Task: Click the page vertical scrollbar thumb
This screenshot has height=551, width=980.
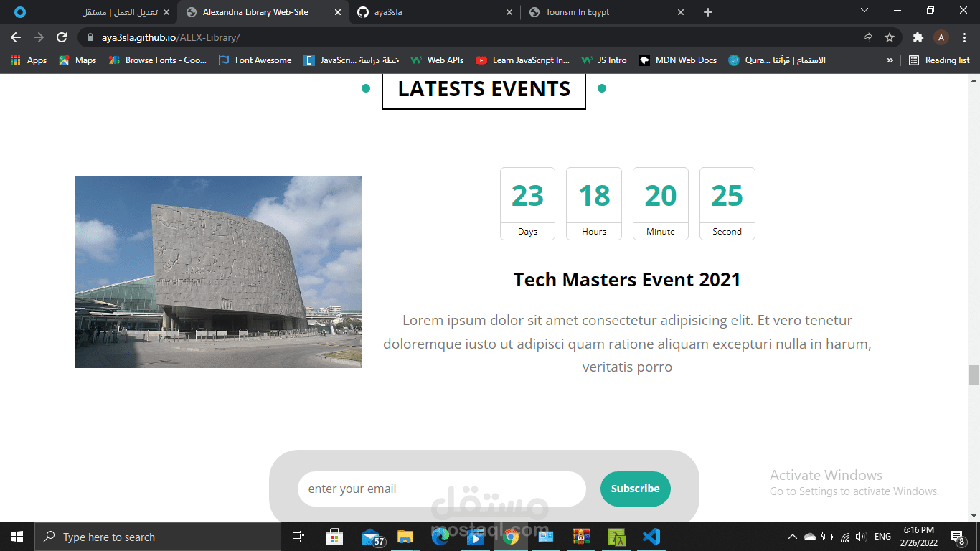Action: 974,375
